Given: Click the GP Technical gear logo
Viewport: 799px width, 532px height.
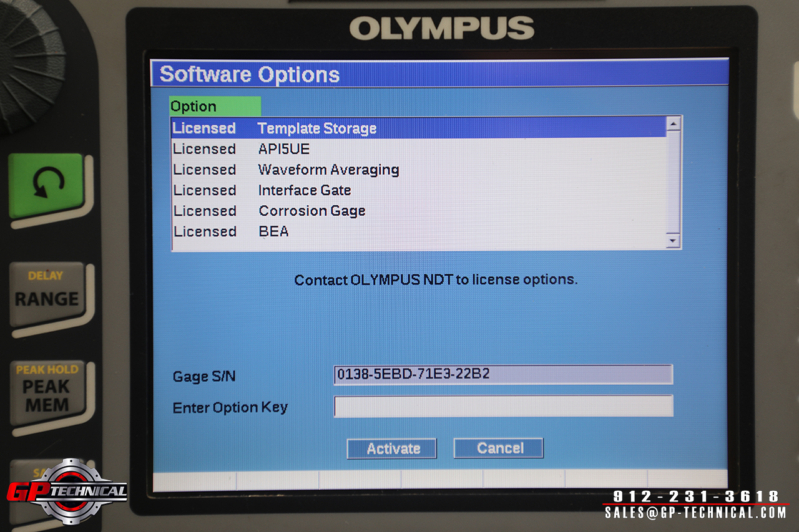Looking at the screenshot, I should pyautogui.click(x=67, y=493).
